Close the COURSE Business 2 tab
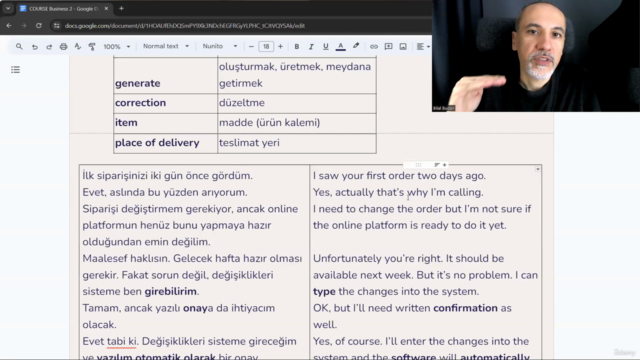 107,9
